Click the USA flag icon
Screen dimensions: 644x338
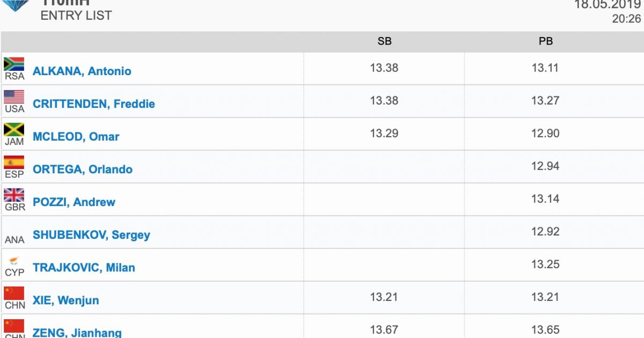tap(14, 97)
